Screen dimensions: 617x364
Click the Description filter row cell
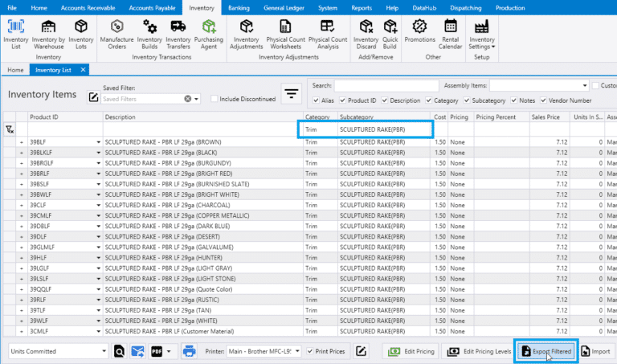coord(202,129)
